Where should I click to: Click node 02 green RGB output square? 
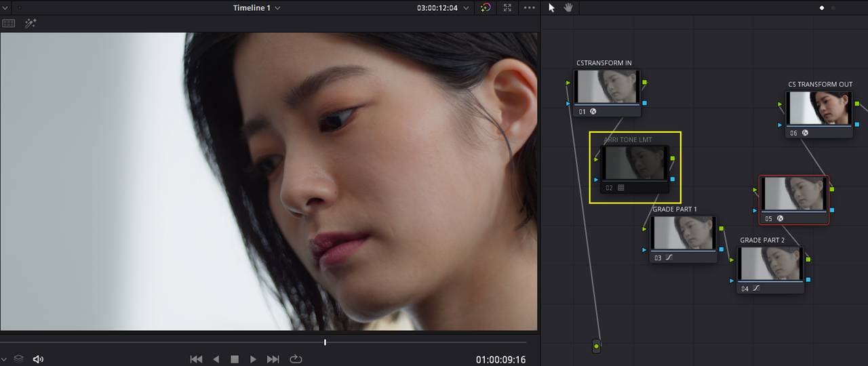point(673,159)
